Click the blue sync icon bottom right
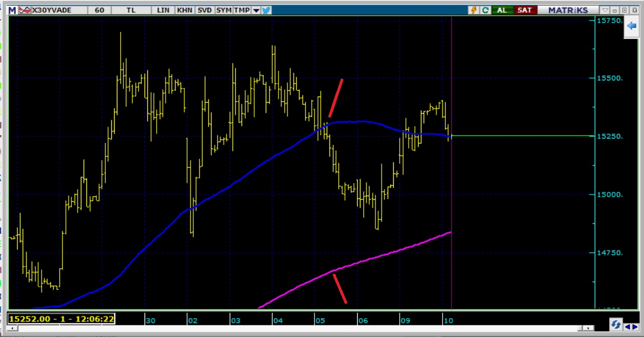 [615, 324]
